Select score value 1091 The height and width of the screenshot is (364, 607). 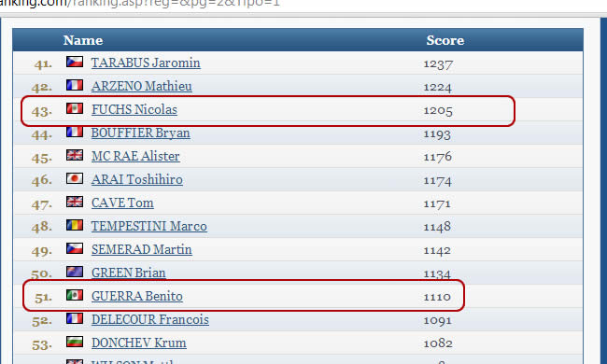[x=437, y=320]
